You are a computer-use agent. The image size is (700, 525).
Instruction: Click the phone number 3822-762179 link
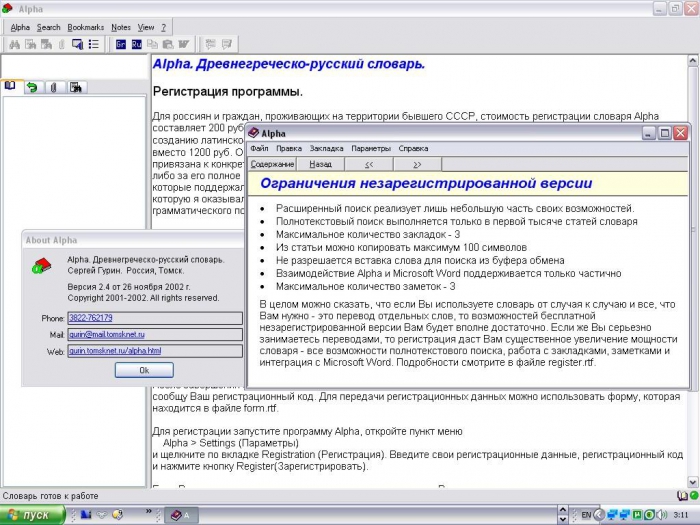click(91, 318)
